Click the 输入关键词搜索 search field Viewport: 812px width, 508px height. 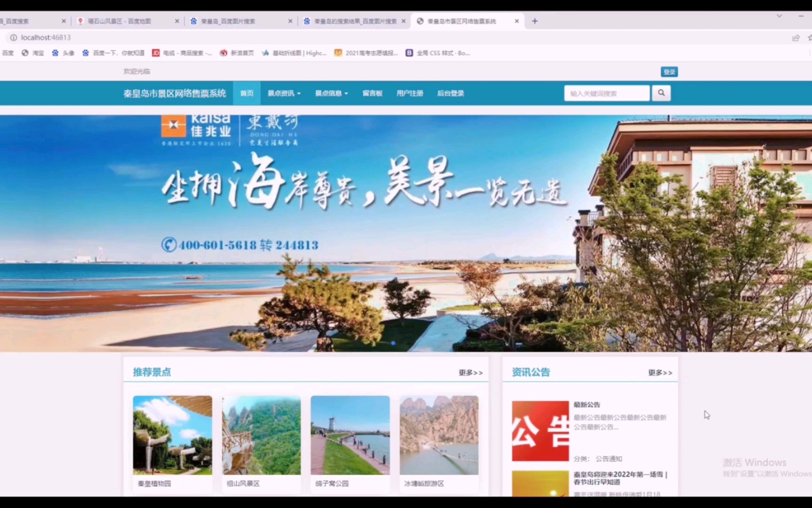(607, 93)
